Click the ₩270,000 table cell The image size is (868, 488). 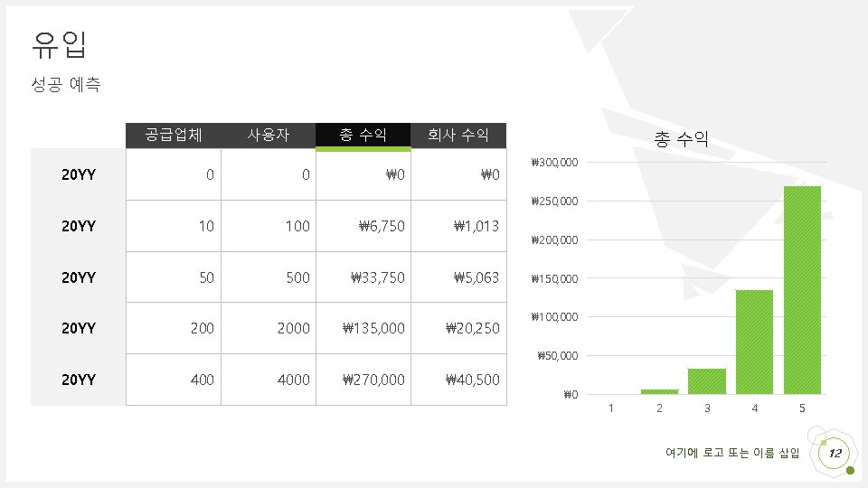[363, 380]
